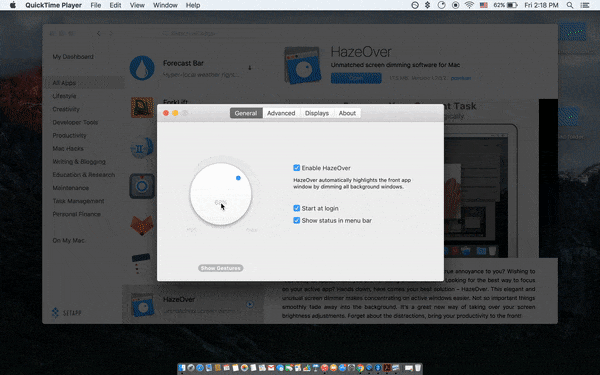This screenshot has width=600, height=375.
Task: Open Safari from the Dock
Action: pyautogui.click(x=200, y=368)
